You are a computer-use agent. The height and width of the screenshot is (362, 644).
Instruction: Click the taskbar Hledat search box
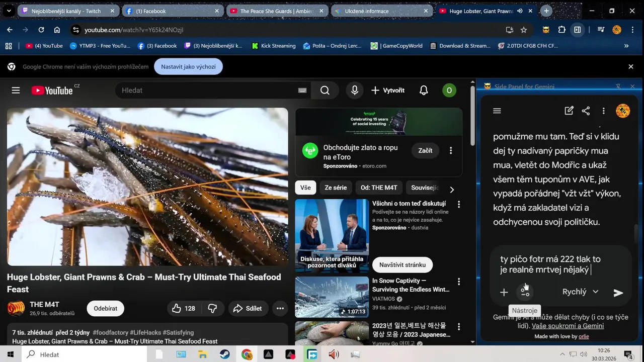tap(84, 354)
